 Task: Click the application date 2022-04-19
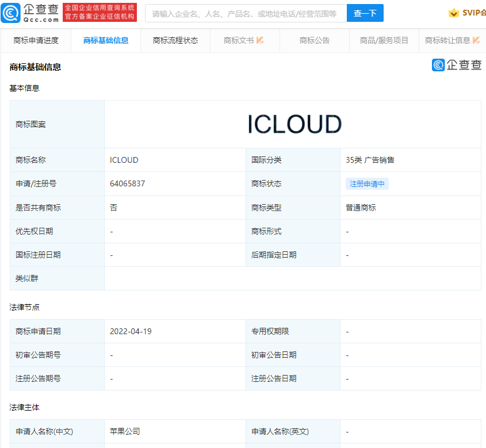pos(131,331)
